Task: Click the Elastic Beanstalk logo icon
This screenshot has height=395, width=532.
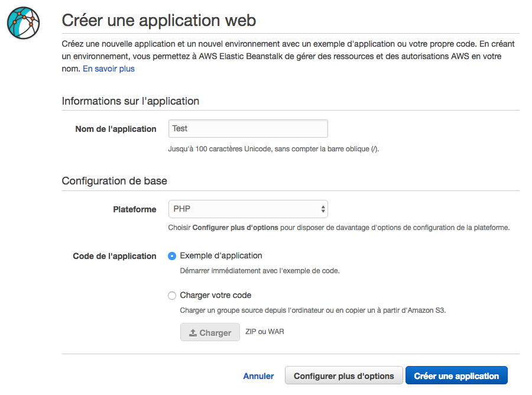Action: click(x=22, y=22)
